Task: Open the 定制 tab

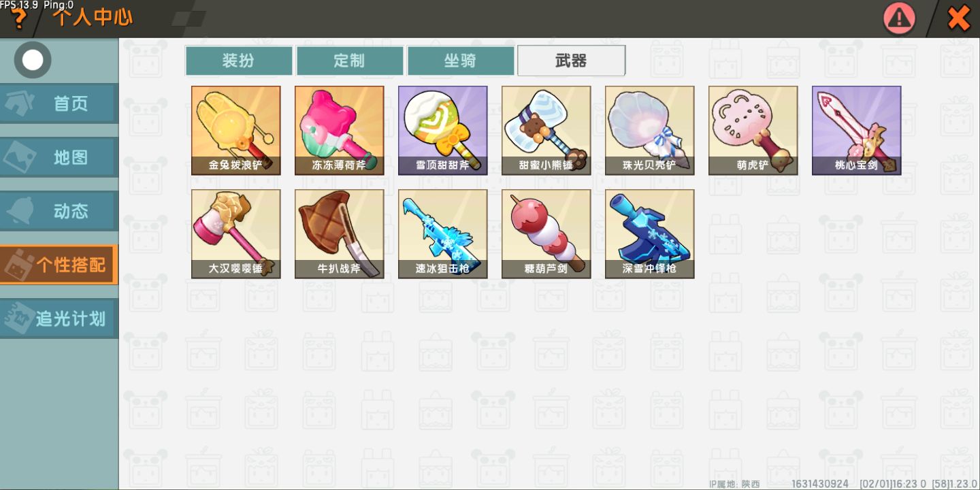Action: [x=350, y=61]
